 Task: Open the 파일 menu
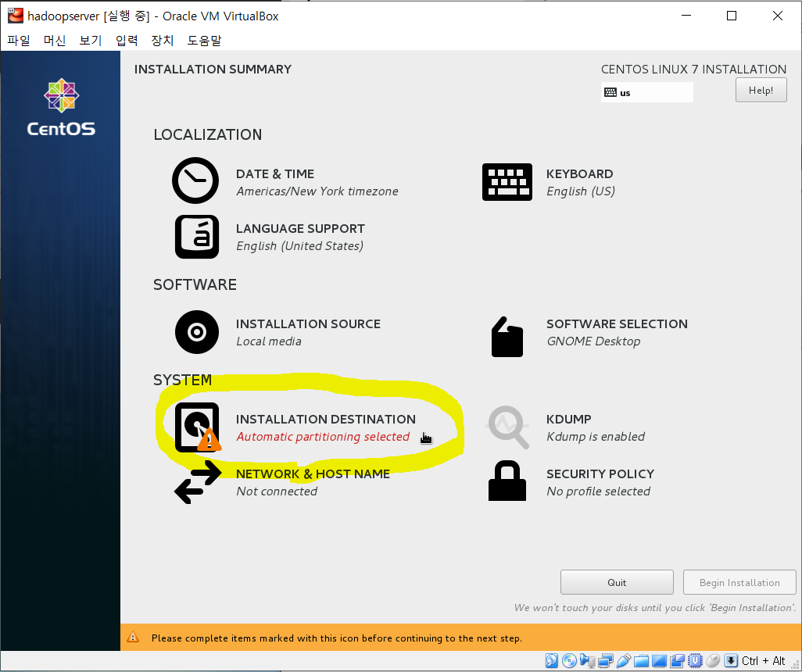tap(19, 41)
